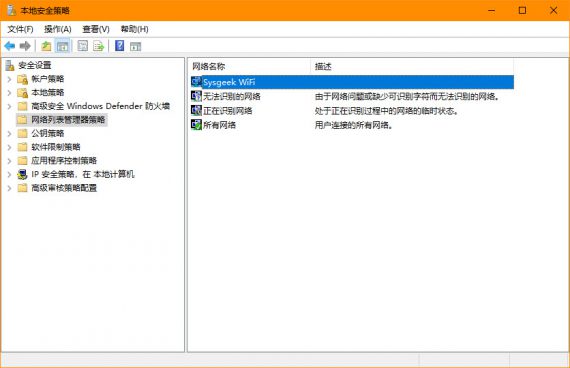
Task: Open the 文件(F) menu
Action: [20, 29]
